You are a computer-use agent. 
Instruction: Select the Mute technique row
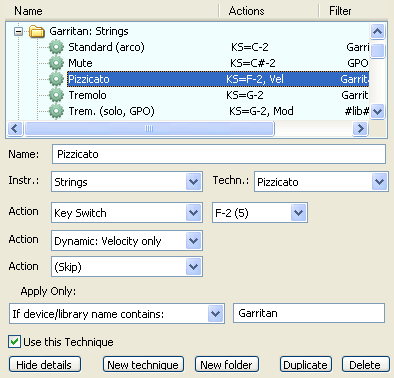80,63
